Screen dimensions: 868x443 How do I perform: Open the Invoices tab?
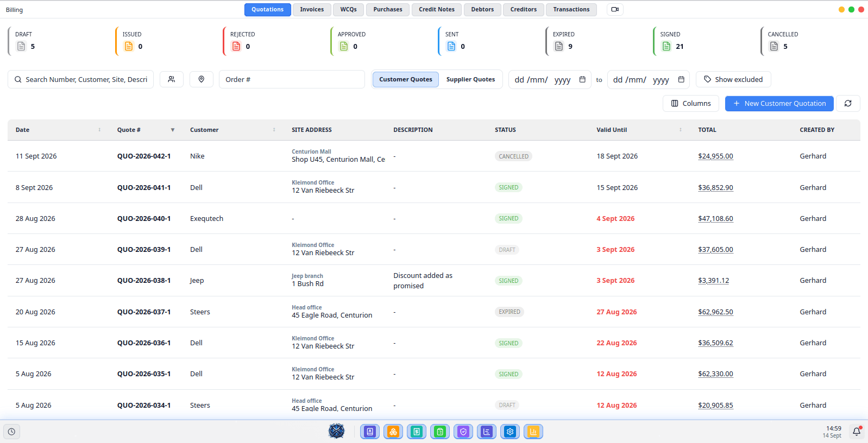[312, 9]
